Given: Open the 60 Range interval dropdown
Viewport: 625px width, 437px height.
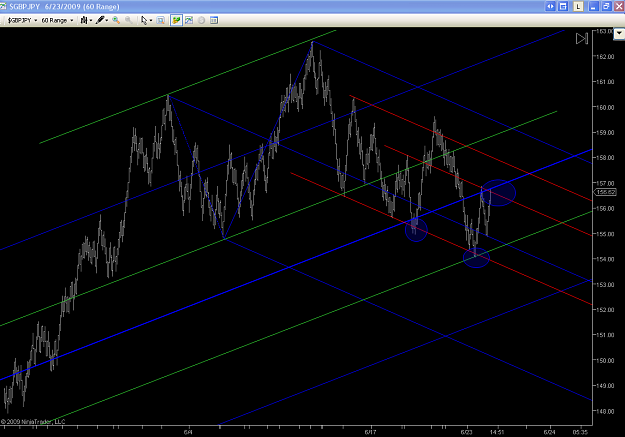Looking at the screenshot, I should 57,20.
